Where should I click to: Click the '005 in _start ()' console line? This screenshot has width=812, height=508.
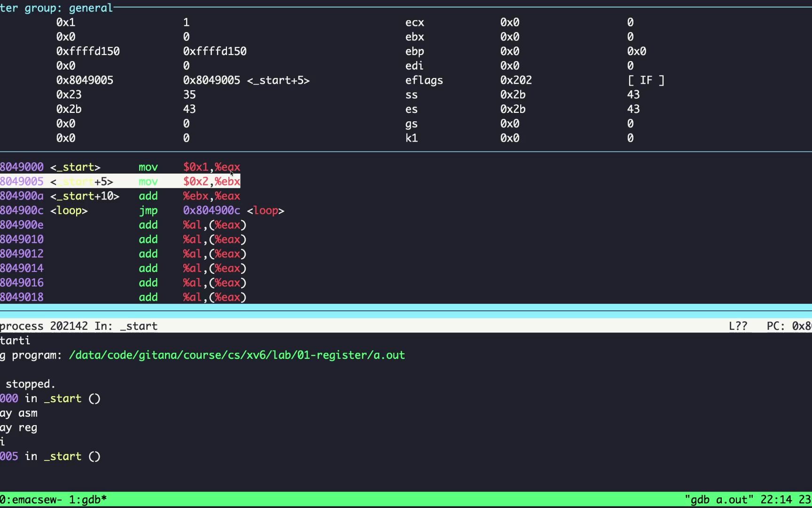click(x=50, y=457)
